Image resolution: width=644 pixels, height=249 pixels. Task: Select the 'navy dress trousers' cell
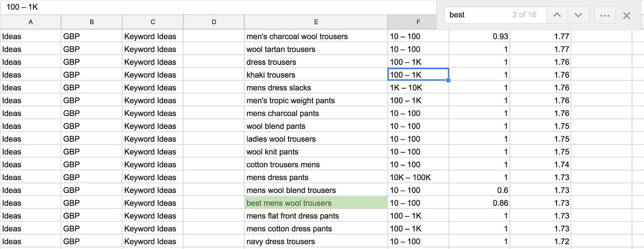pyautogui.click(x=316, y=242)
